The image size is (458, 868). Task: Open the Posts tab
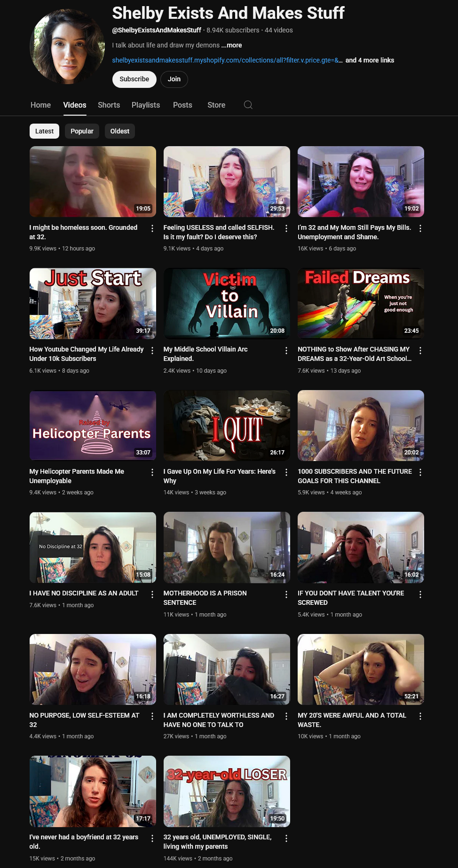point(182,105)
